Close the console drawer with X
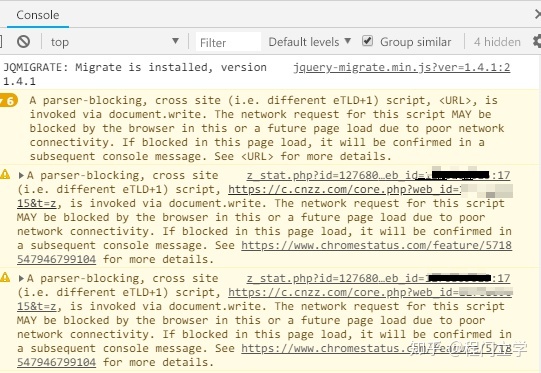Viewport: 541px width, 373px height. click(x=538, y=14)
